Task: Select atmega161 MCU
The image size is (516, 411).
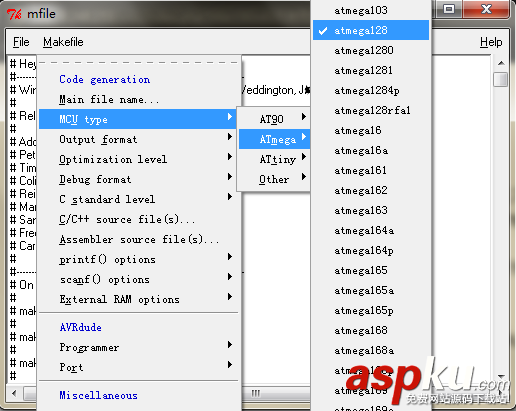Action: 371,170
